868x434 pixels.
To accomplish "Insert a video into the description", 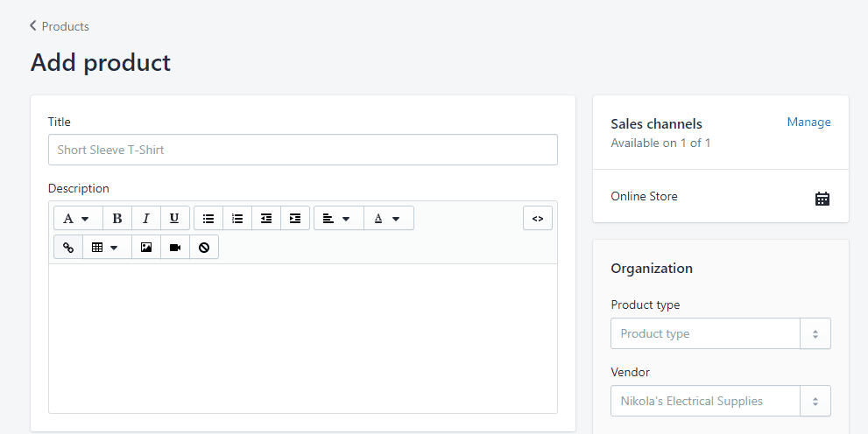I will pos(175,247).
